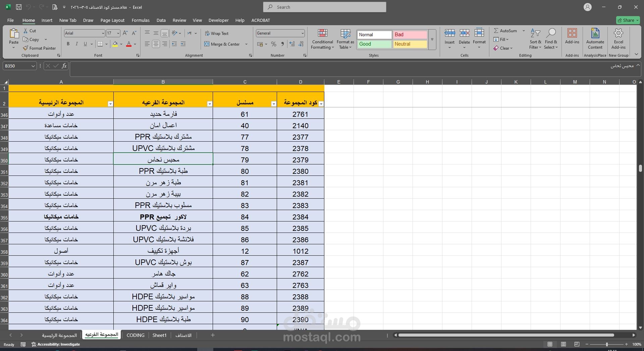Click the text Orientation icon
The image size is (644, 351).
174,33
